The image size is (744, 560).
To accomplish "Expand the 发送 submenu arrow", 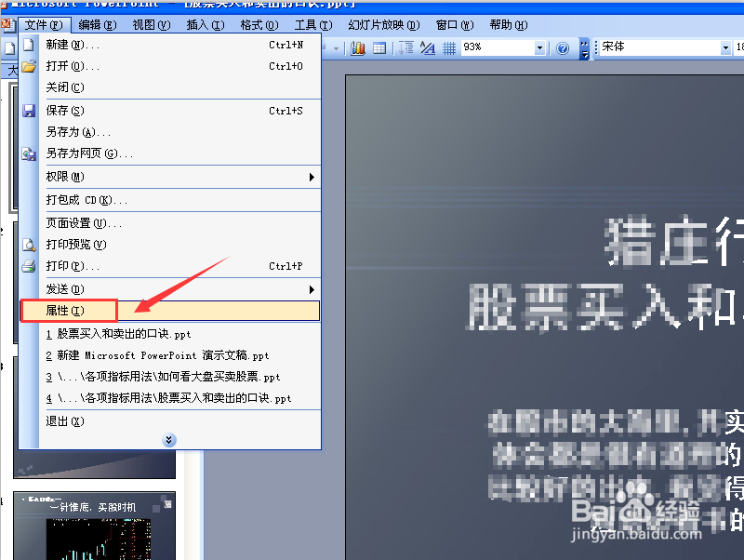I will [313, 288].
